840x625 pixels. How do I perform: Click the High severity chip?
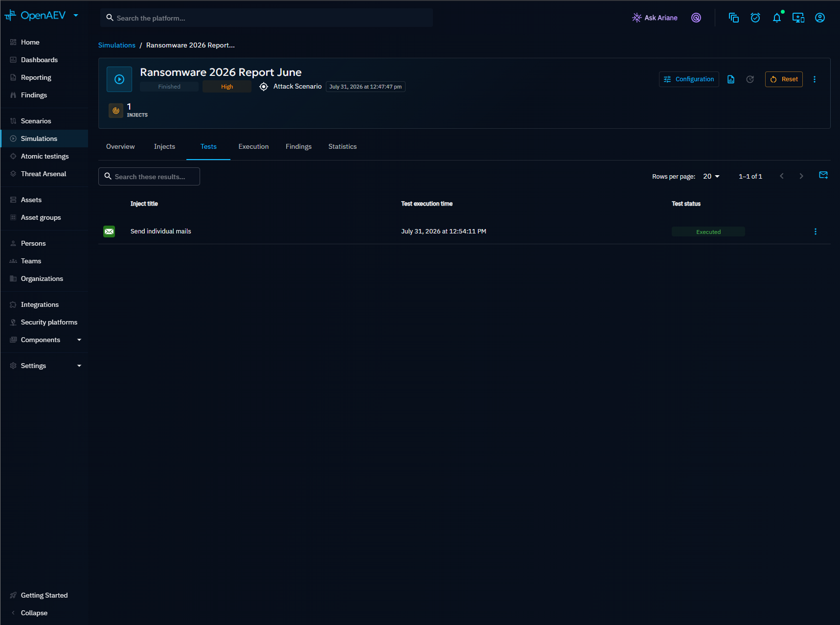tap(227, 87)
